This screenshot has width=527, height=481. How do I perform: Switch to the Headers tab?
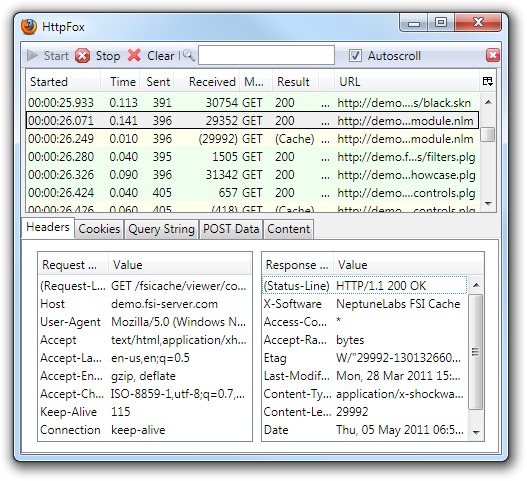click(48, 227)
